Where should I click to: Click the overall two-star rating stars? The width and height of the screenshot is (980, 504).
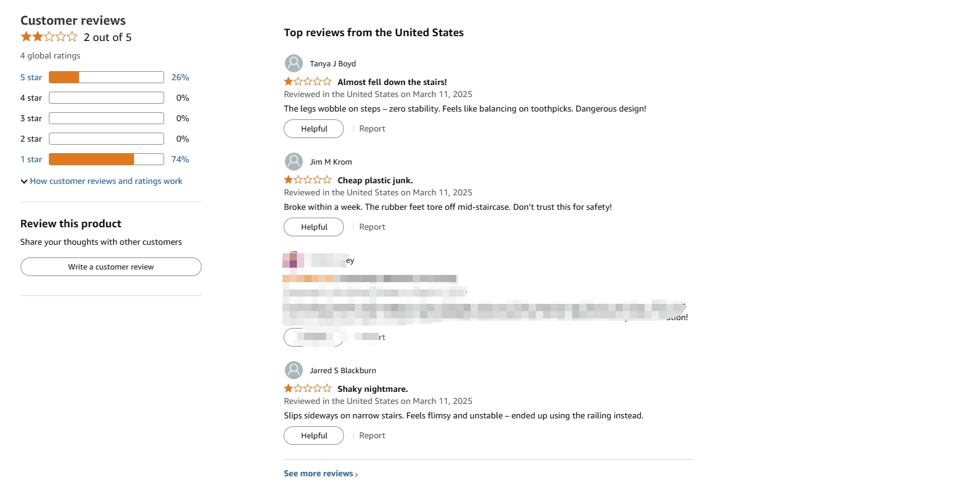[x=49, y=37]
